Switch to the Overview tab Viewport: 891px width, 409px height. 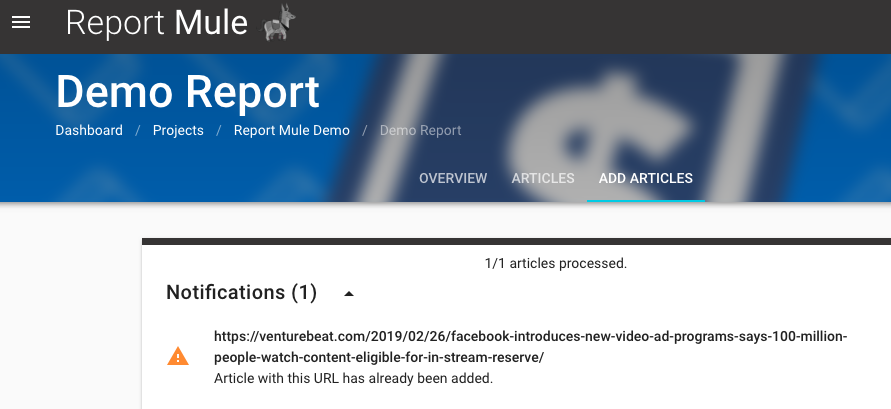click(x=453, y=178)
